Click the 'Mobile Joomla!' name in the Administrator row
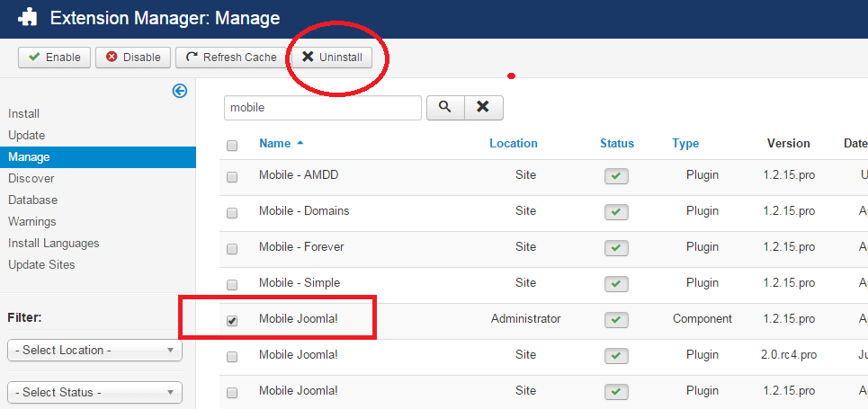The width and height of the screenshot is (868, 409). tap(299, 319)
